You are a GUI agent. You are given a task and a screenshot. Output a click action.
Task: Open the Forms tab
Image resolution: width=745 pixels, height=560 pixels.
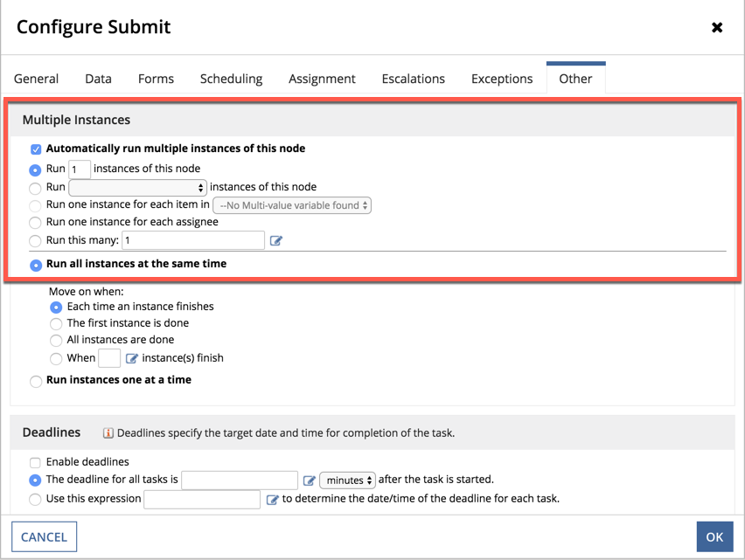pos(156,79)
